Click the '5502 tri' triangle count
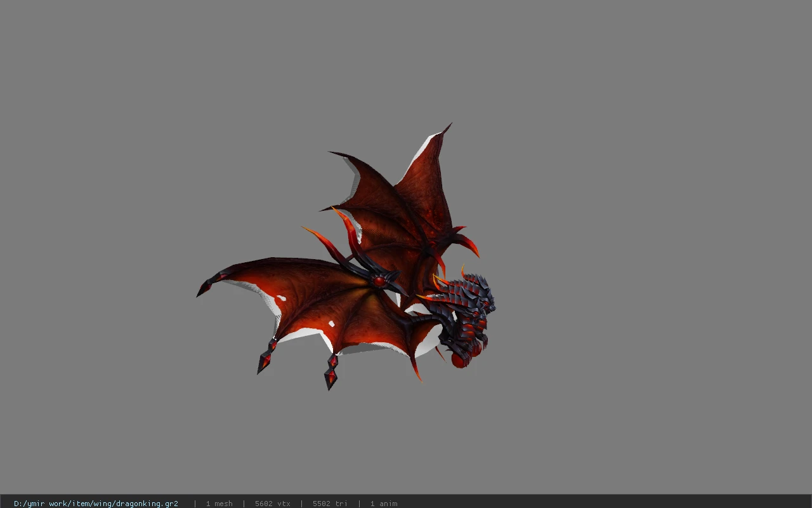 (x=330, y=504)
